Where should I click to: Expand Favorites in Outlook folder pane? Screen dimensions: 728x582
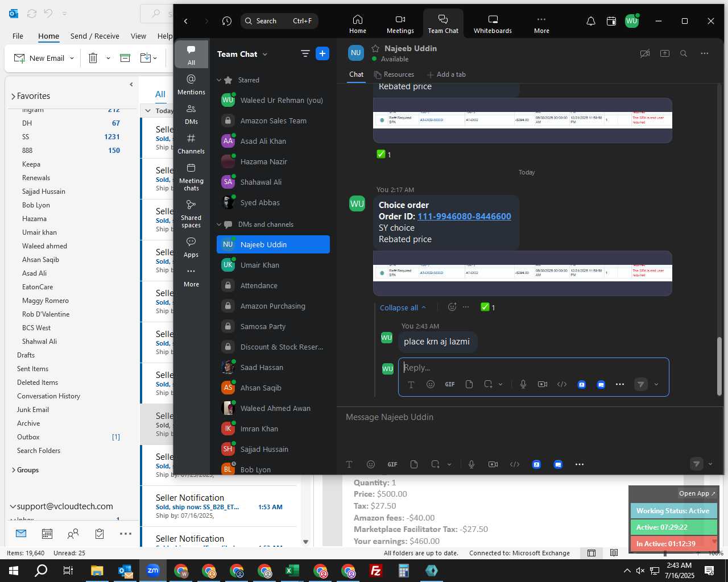pos(13,96)
